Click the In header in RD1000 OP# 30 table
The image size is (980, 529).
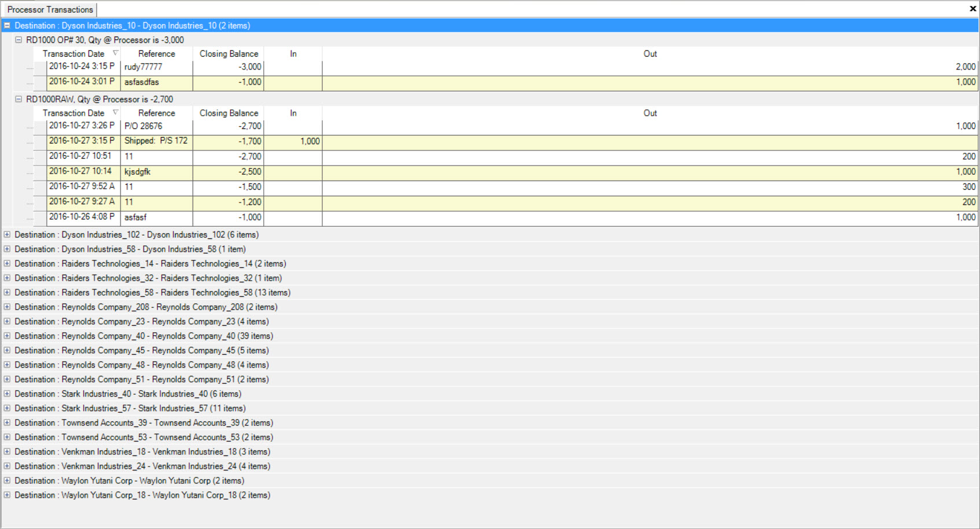tap(293, 53)
